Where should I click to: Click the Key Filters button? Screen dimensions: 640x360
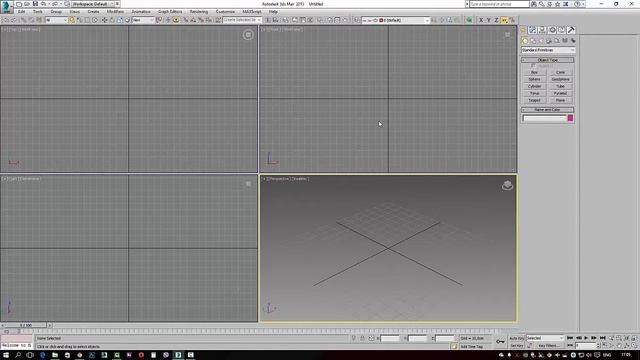[548, 346]
